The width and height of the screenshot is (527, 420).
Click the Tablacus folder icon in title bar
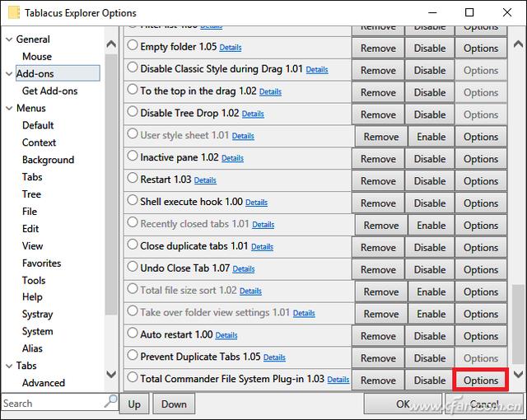(14, 13)
